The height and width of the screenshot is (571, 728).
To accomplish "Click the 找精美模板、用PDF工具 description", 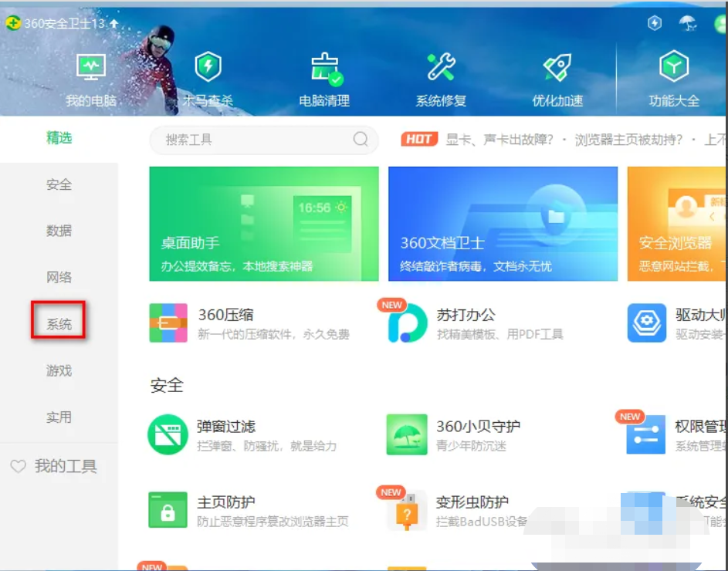I will [x=500, y=334].
